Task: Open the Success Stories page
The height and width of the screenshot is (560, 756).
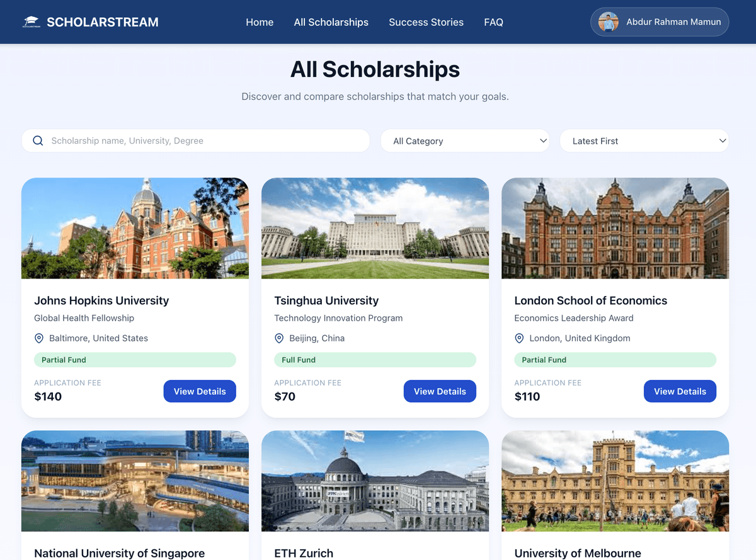Action: pos(426,22)
